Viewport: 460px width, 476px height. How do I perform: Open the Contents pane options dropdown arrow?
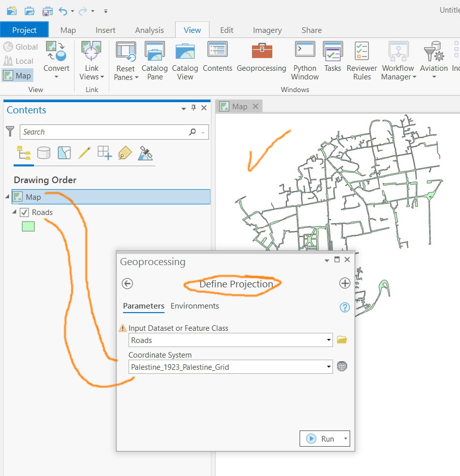183,109
